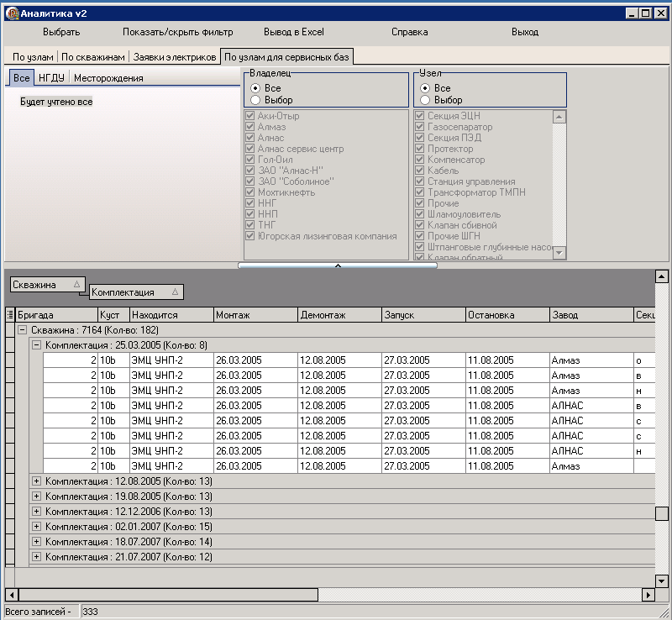Click Выход menu item

coord(524,32)
